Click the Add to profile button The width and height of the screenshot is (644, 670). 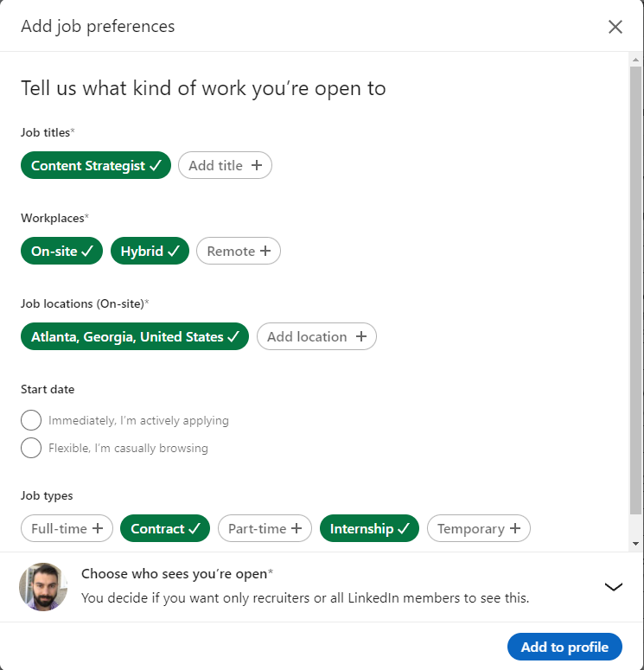(564, 647)
